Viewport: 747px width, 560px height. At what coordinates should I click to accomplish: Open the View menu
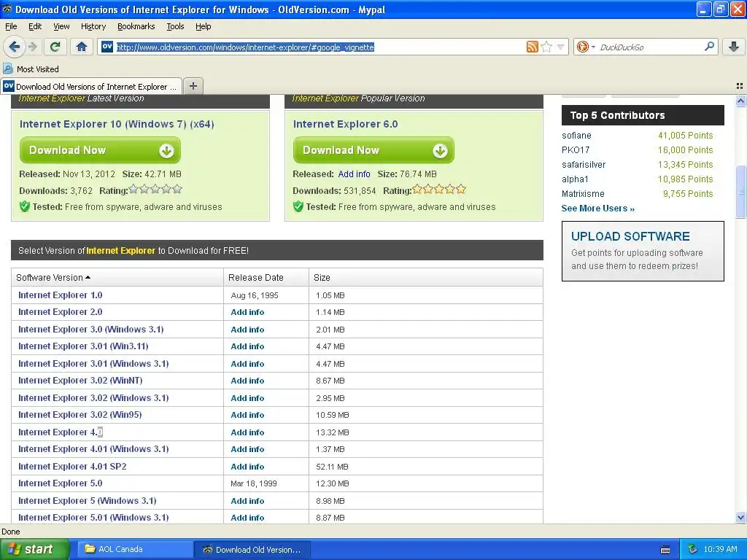click(61, 26)
